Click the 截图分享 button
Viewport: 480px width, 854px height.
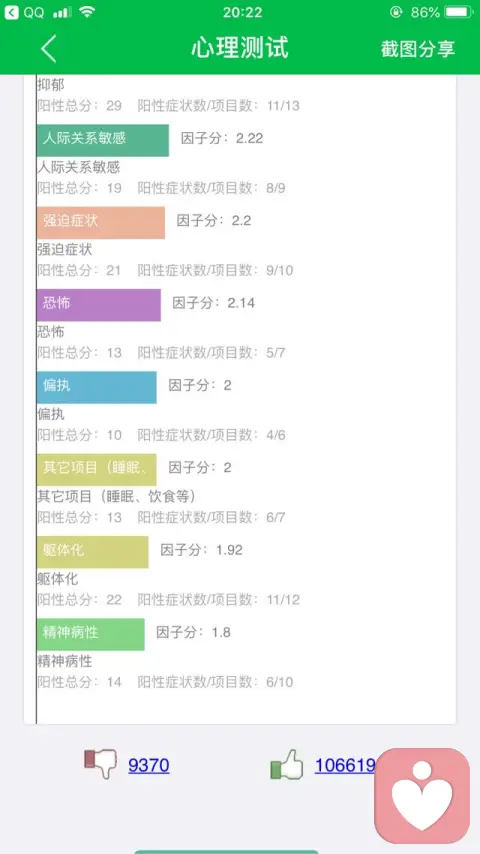[418, 49]
